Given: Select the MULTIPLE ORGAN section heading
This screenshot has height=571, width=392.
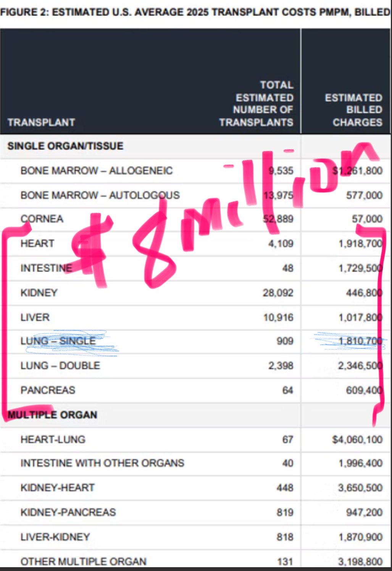Looking at the screenshot, I should click(x=53, y=415).
